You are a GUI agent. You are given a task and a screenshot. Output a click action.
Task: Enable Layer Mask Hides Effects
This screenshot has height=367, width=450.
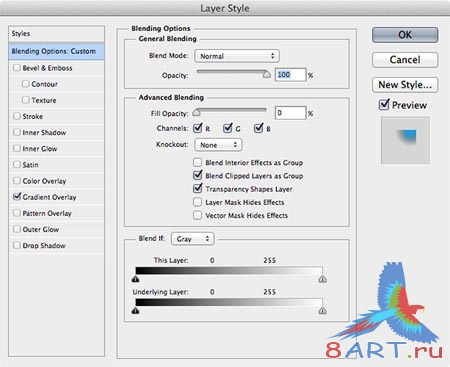[x=197, y=202]
